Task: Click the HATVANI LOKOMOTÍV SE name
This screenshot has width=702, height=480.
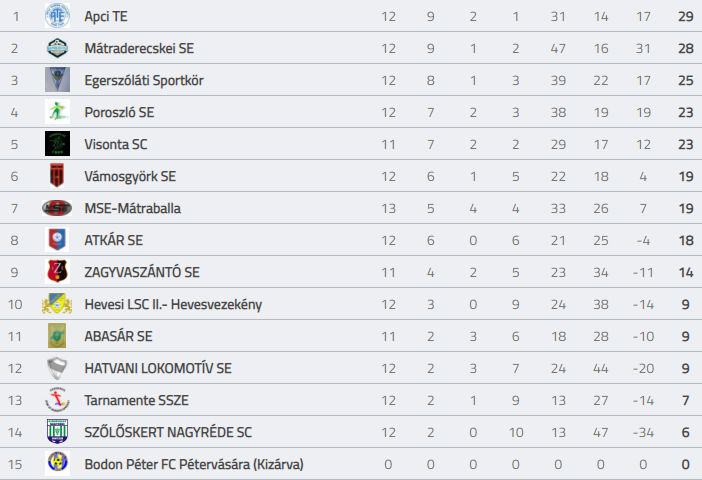Action: click(x=158, y=368)
